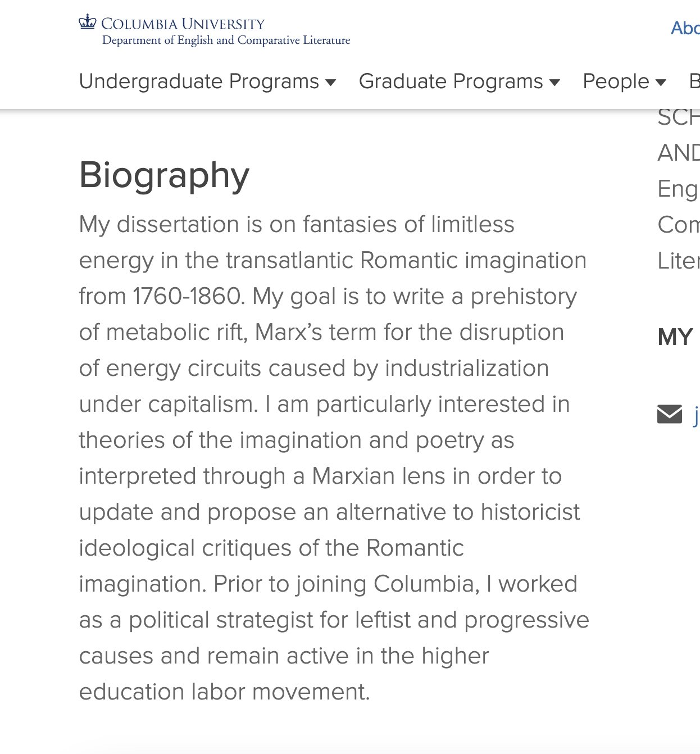The height and width of the screenshot is (754, 700).
Task: Click the Biography heading
Action: [164, 175]
